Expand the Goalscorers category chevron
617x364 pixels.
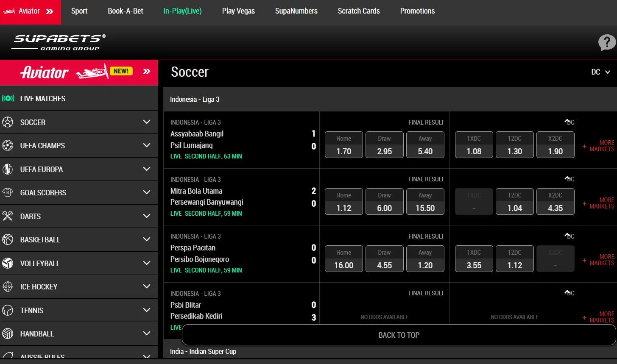point(146,192)
